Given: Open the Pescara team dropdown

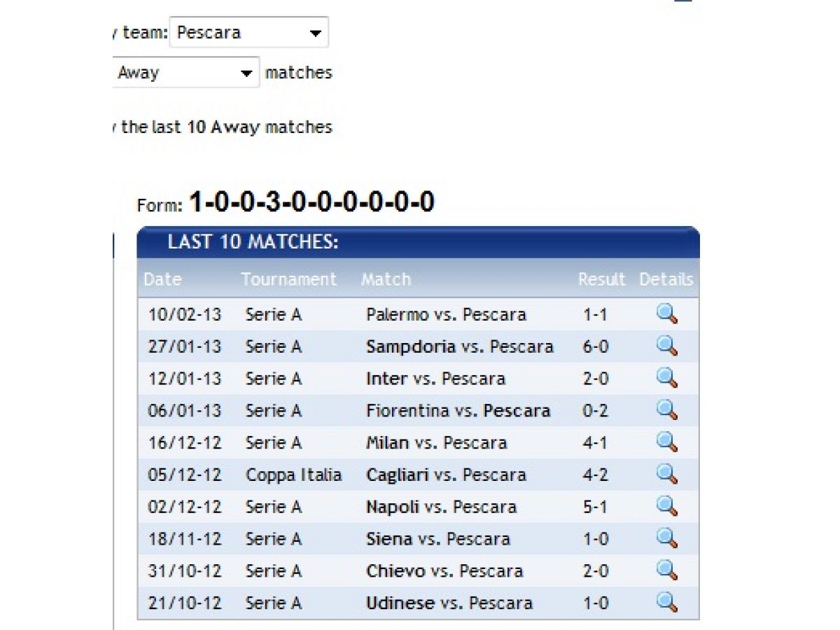Looking at the screenshot, I should (x=248, y=33).
